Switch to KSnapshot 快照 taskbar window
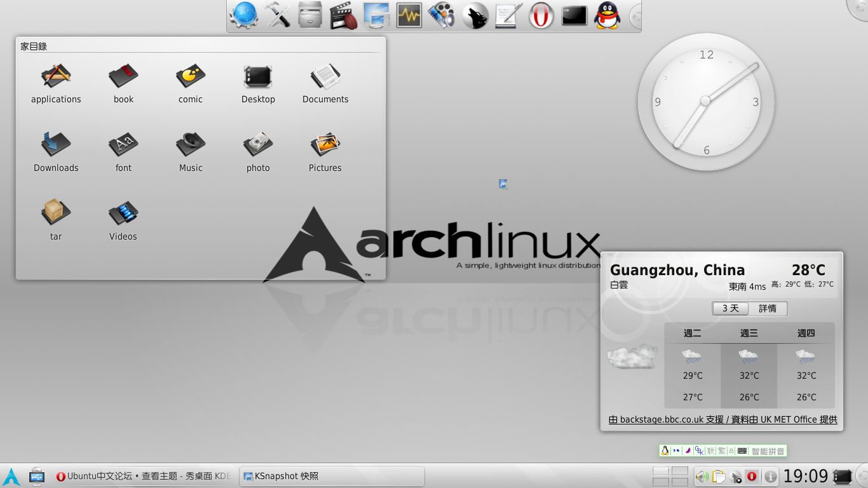868x488 pixels. click(x=332, y=476)
